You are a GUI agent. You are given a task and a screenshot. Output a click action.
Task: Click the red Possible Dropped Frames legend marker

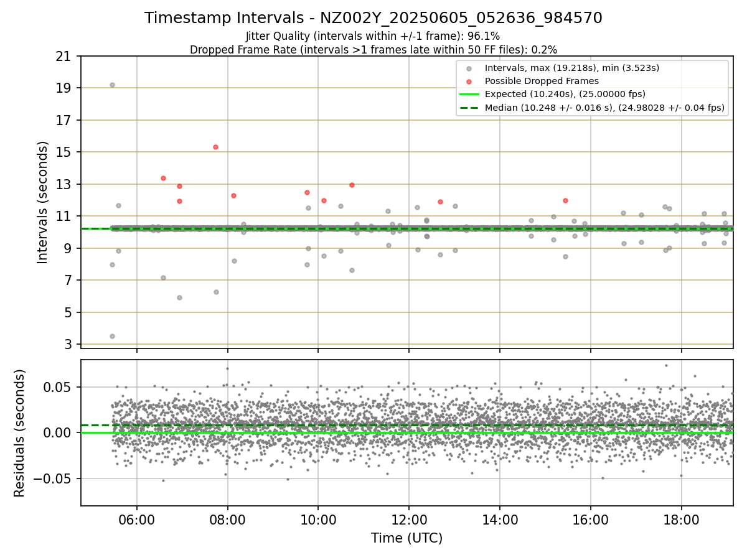(x=469, y=81)
